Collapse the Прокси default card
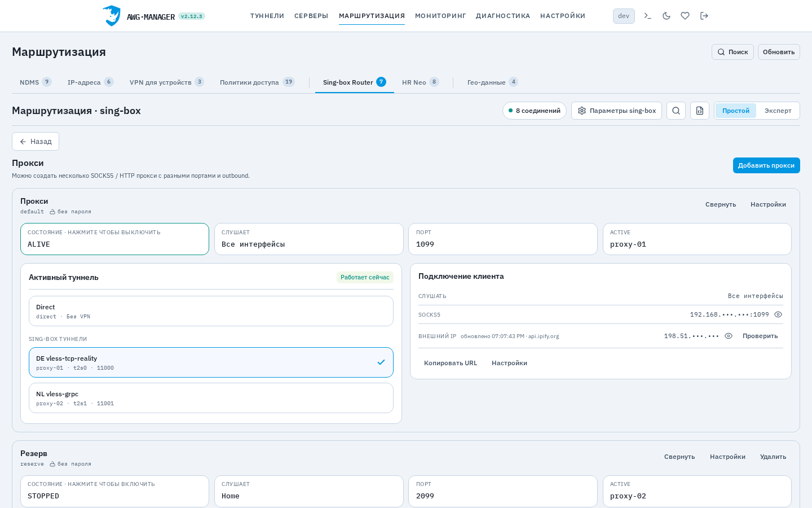The image size is (812, 508). point(721,204)
